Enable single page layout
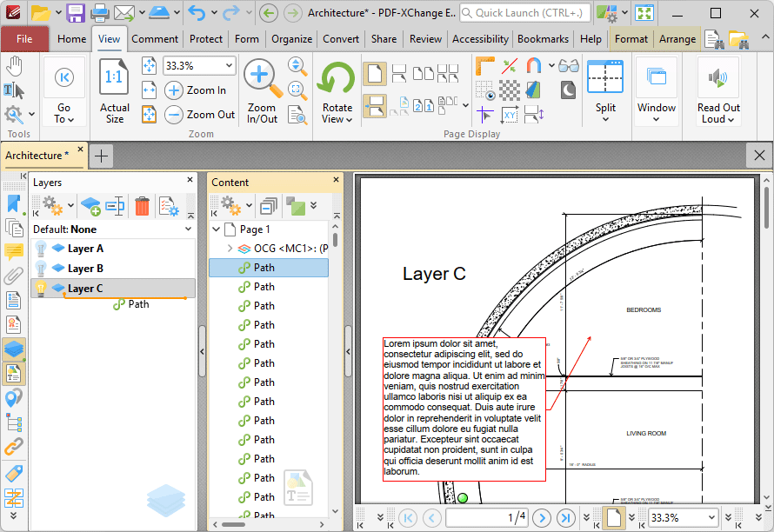 pos(375,74)
